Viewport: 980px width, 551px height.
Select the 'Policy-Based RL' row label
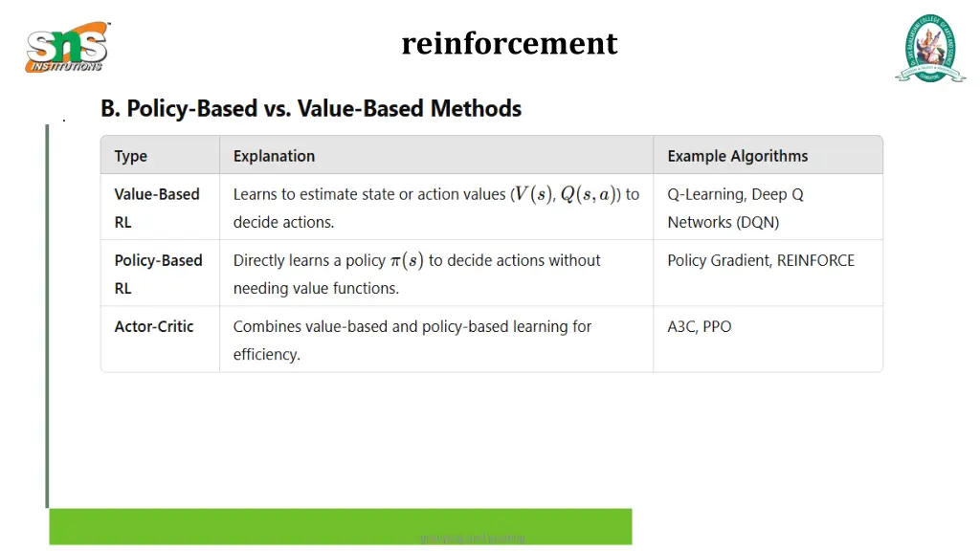158,275
